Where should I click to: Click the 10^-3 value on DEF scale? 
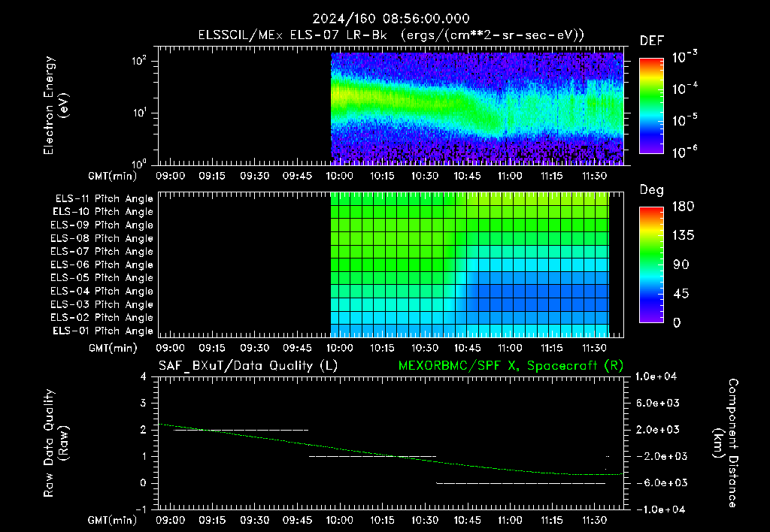coord(684,57)
